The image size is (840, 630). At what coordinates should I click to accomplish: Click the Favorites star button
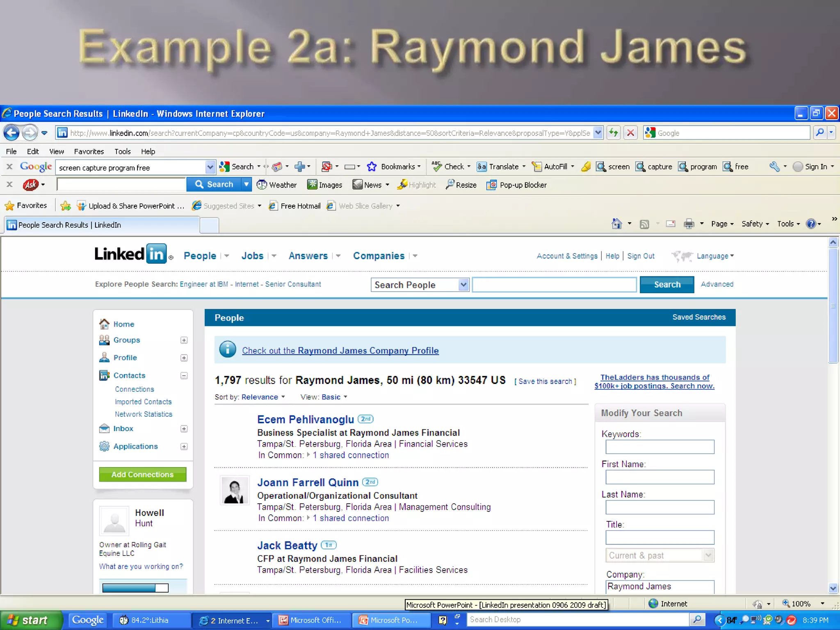point(25,205)
